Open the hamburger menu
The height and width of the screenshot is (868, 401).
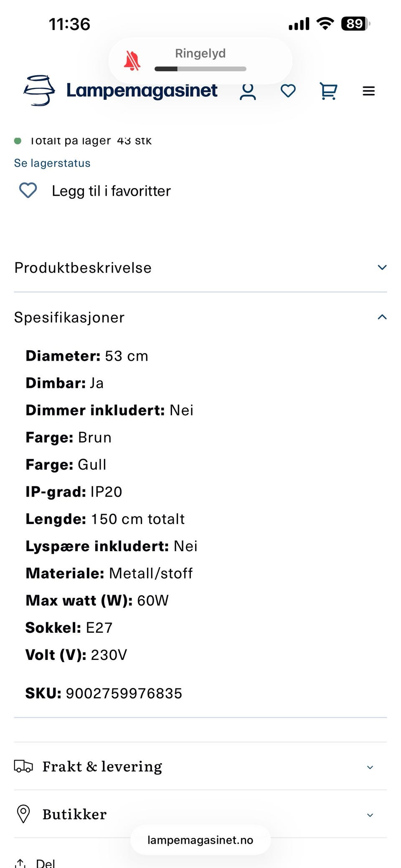coord(368,91)
